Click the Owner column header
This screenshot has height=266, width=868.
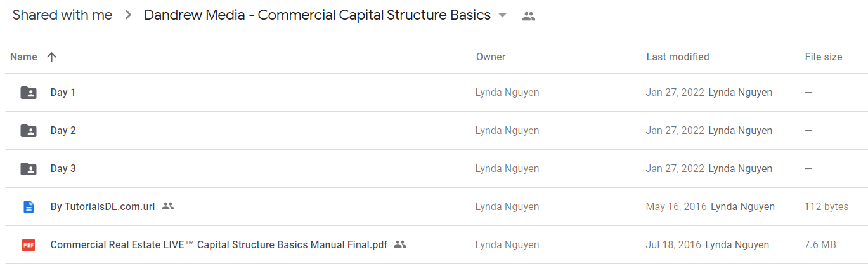(491, 57)
